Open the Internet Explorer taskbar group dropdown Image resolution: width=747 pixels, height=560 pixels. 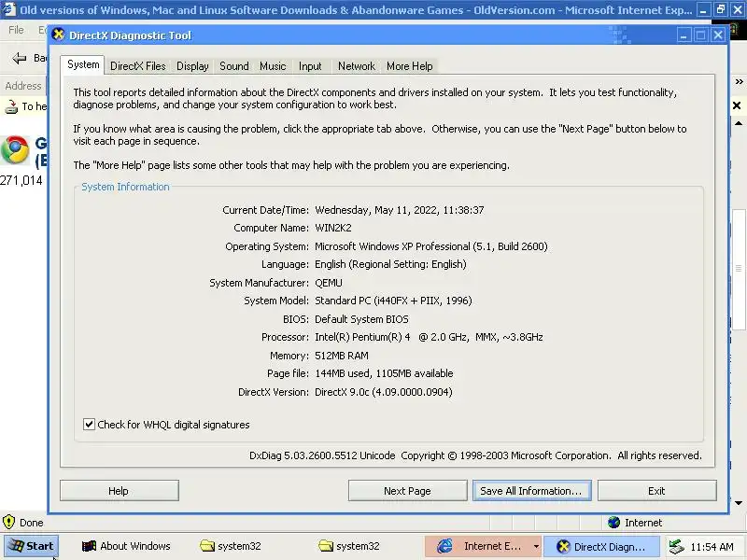click(x=536, y=546)
